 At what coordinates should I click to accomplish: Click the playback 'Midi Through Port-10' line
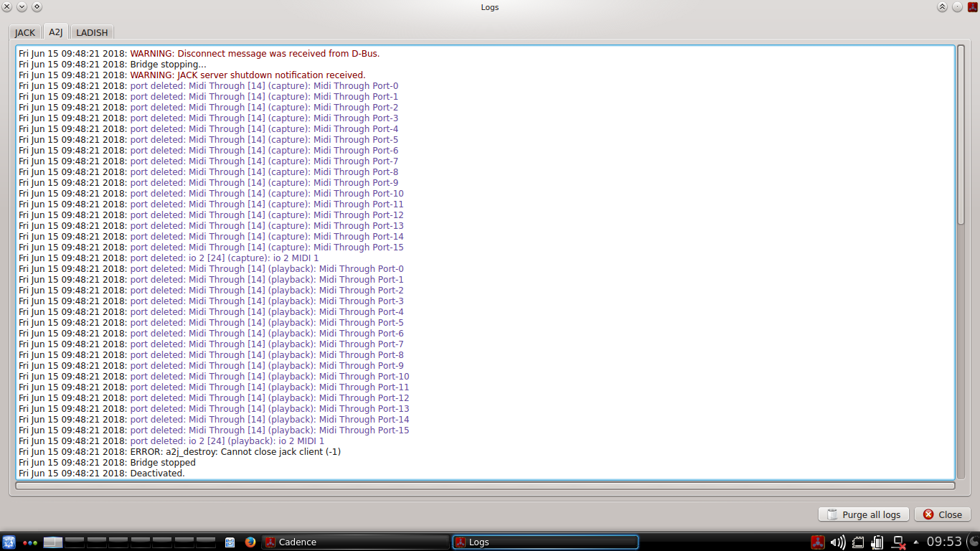[x=214, y=377]
